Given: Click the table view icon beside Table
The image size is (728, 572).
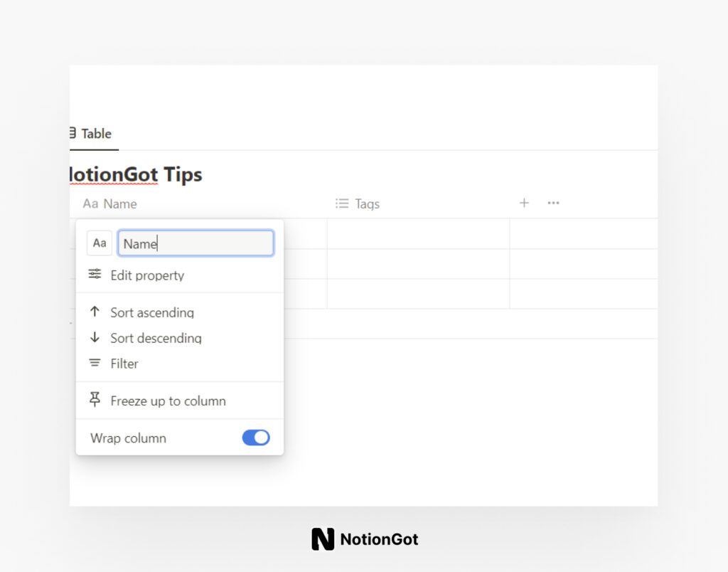Looking at the screenshot, I should coord(71,133).
